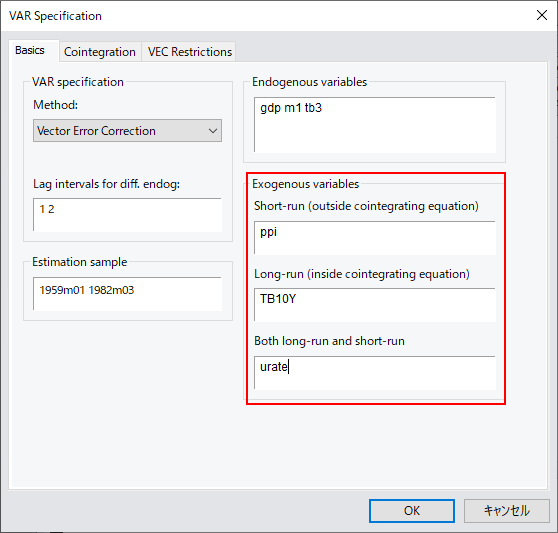Open the Vector Error Correction method dropdown
Viewport: 558px width, 533px height.
[x=127, y=131]
